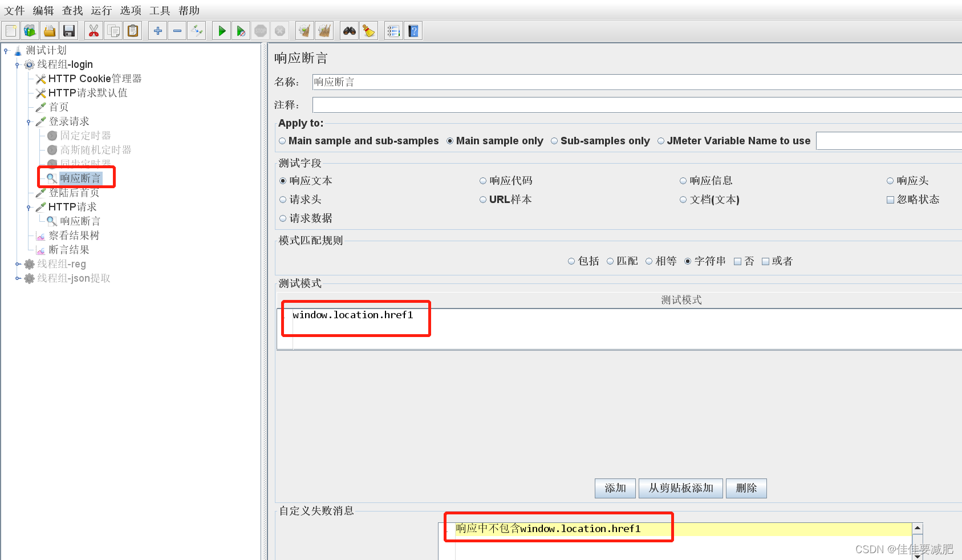
Task: Click the grey Stop icon
Action: (261, 31)
